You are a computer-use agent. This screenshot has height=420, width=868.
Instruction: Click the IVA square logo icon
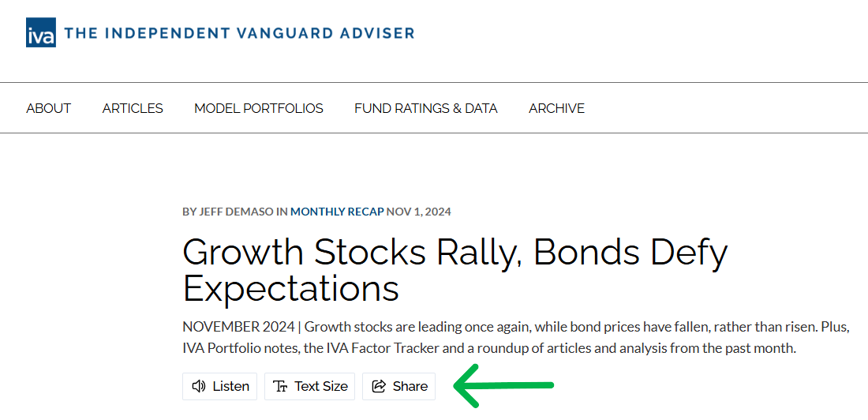(x=40, y=32)
